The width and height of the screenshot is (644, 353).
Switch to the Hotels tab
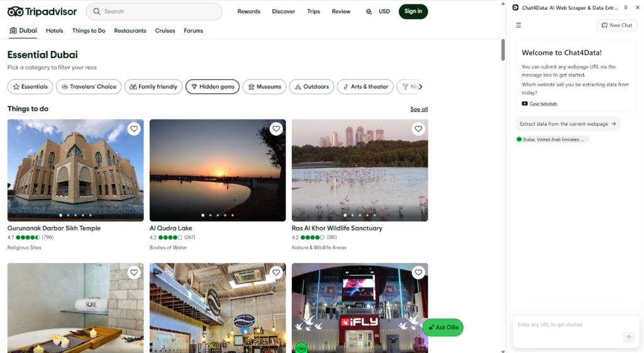coord(55,31)
